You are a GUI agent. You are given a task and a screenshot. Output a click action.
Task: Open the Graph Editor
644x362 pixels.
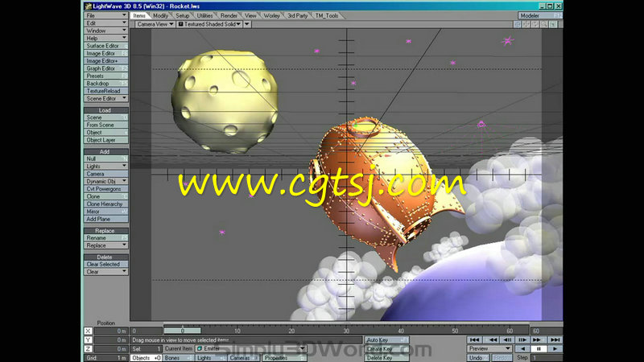106,68
